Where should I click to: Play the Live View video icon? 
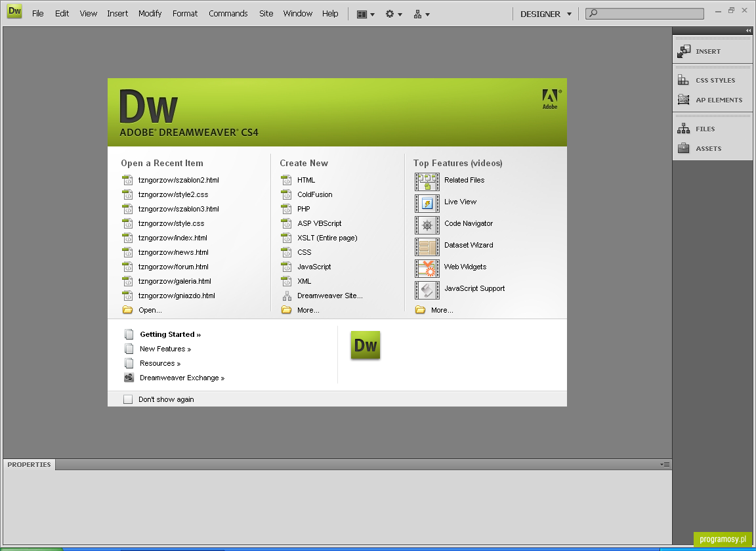click(x=427, y=204)
